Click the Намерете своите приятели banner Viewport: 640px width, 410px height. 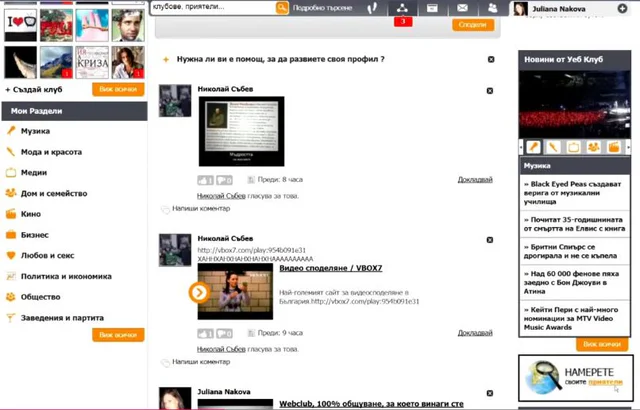[x=576, y=378]
